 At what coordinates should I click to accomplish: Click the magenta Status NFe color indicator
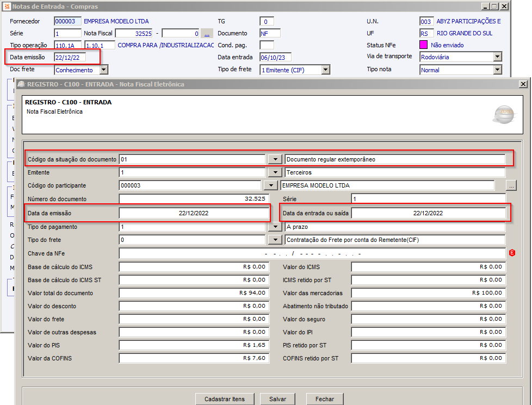point(423,45)
